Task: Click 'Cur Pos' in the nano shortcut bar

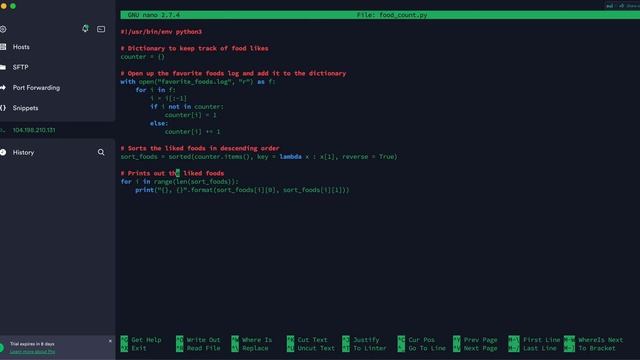Action: [416, 340]
